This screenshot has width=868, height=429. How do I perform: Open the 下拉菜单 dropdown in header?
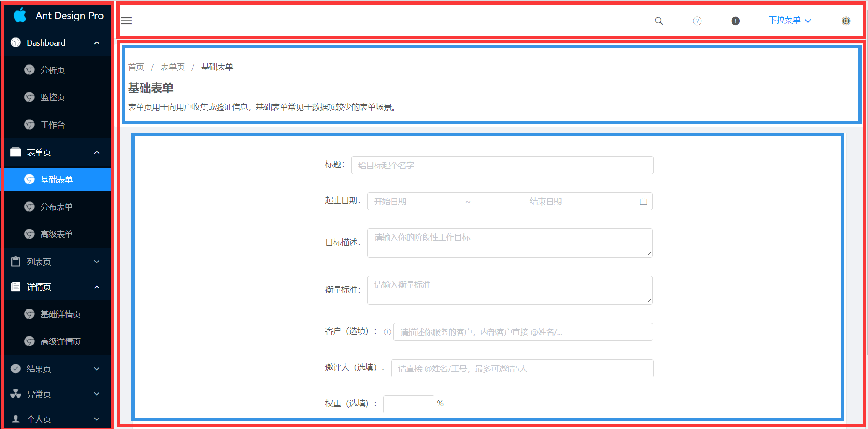790,20
